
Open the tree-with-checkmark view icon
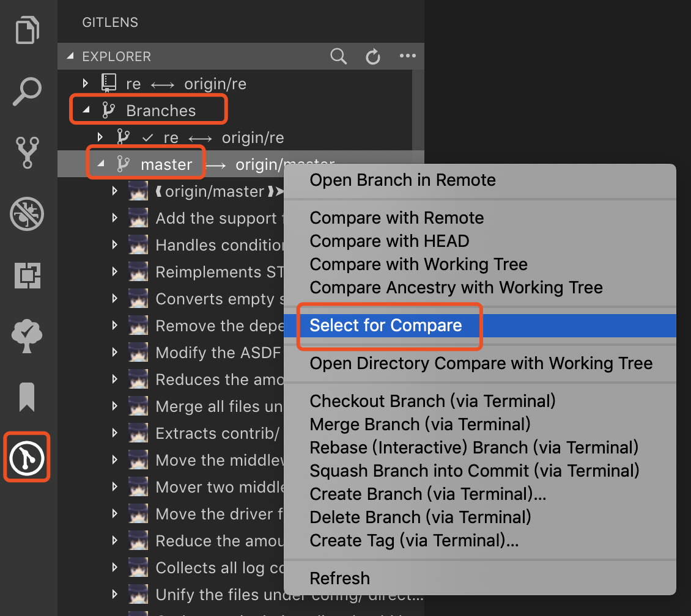point(27,336)
